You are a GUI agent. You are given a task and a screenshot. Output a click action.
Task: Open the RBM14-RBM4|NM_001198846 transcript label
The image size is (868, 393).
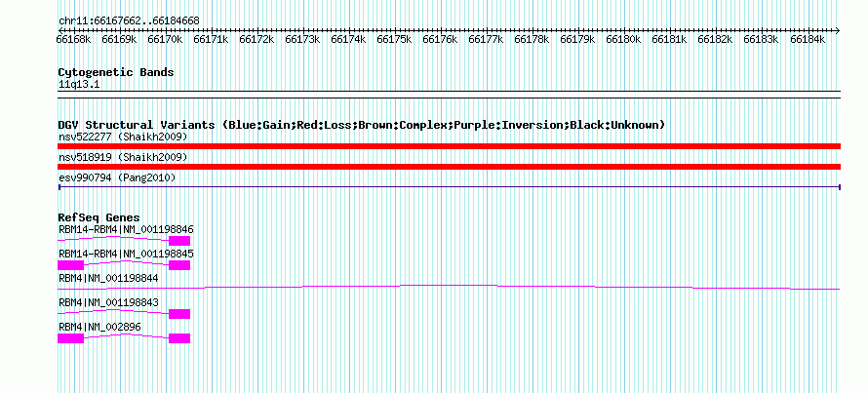click(126, 229)
